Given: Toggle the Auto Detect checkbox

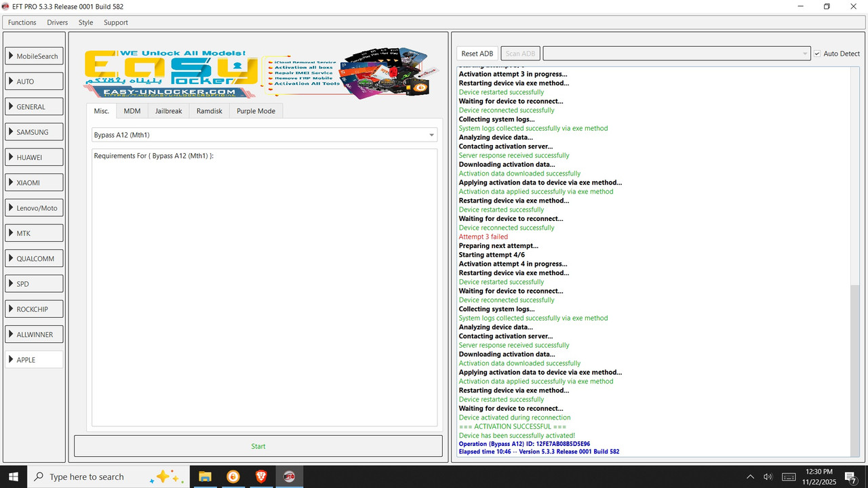Looking at the screenshot, I should click(x=817, y=54).
